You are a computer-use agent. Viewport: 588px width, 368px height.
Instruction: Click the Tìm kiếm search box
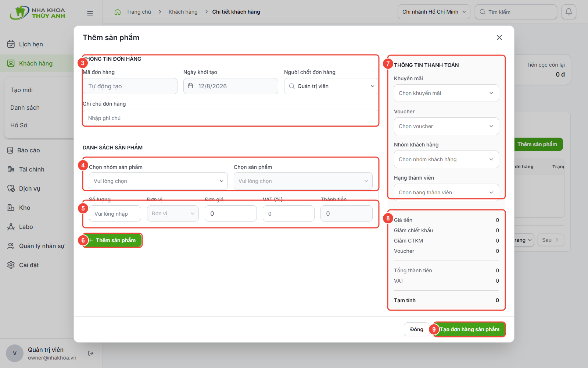[516, 12]
